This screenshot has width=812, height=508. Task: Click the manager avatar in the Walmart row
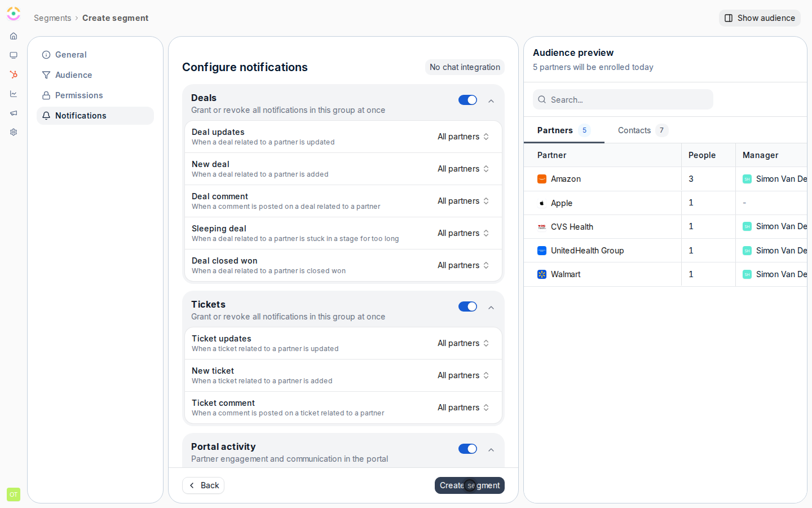747,274
